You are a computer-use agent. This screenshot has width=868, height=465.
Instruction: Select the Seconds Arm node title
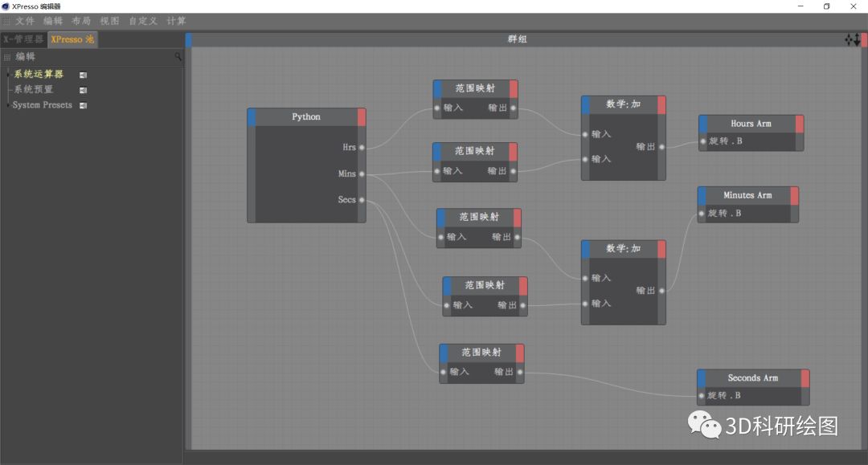coord(753,378)
